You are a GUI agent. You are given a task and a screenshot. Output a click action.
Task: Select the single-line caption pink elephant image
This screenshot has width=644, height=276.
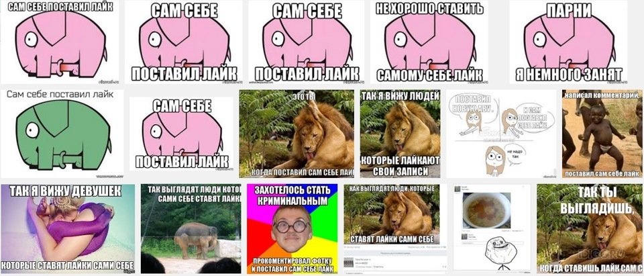tap(60, 42)
